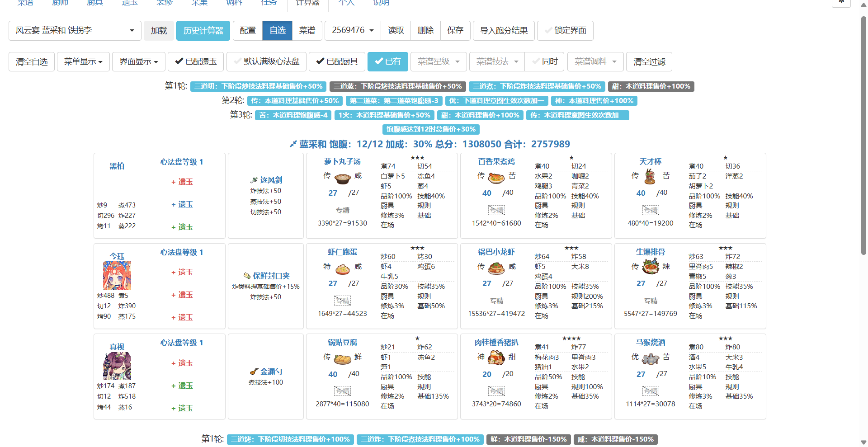Click the 锅巴小龙虾 dish icon
This screenshot has width=868, height=447.
point(496,269)
